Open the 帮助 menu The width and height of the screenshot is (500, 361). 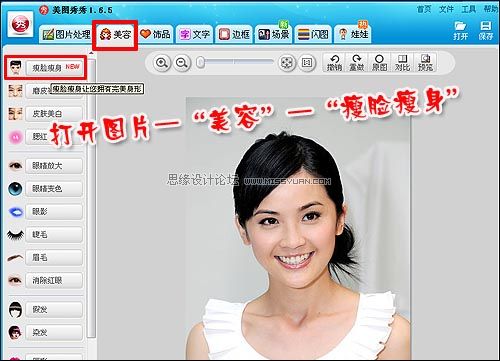(x=491, y=9)
